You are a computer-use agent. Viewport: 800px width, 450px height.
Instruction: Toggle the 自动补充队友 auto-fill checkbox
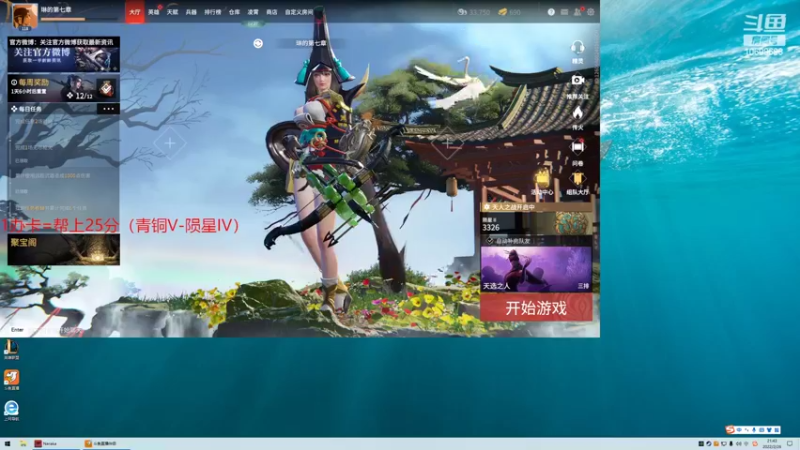[x=490, y=240]
